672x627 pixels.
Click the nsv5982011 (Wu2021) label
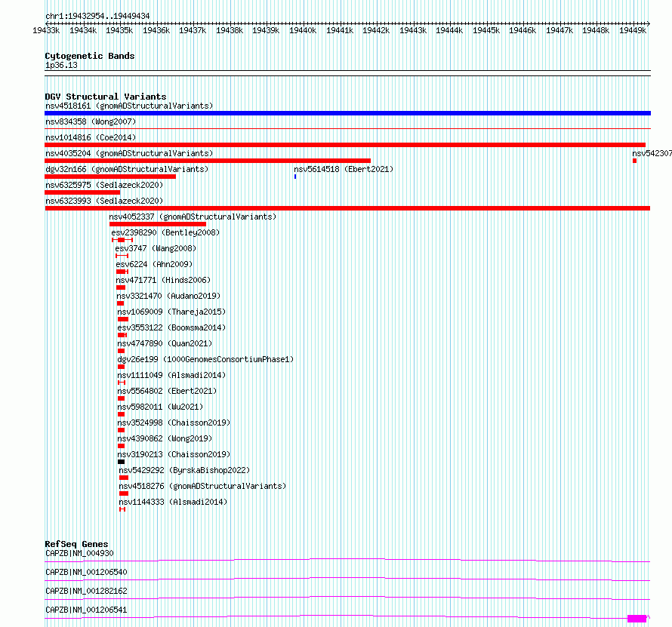point(160,407)
